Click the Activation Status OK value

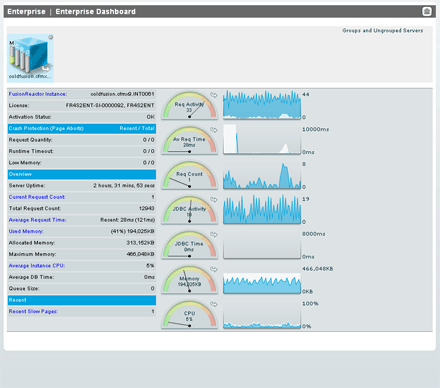(150, 117)
